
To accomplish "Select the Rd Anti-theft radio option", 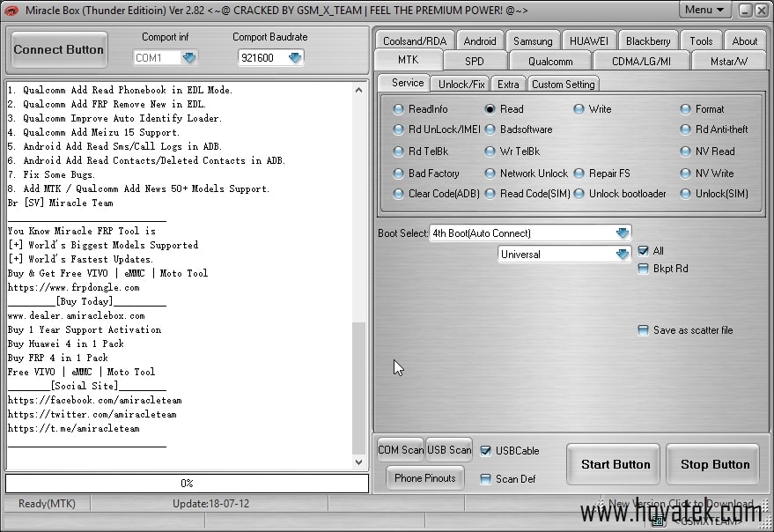I will pyautogui.click(x=714, y=129).
